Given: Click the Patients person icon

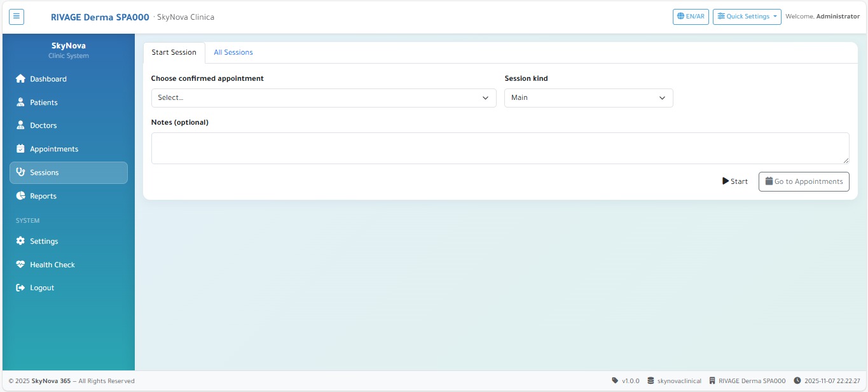Looking at the screenshot, I should (20, 102).
